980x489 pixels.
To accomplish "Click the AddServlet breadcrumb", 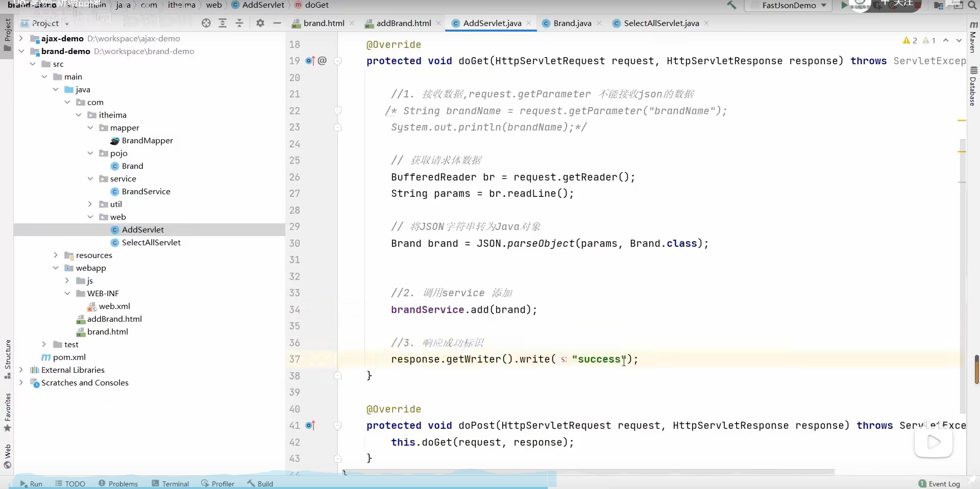I will point(258,5).
